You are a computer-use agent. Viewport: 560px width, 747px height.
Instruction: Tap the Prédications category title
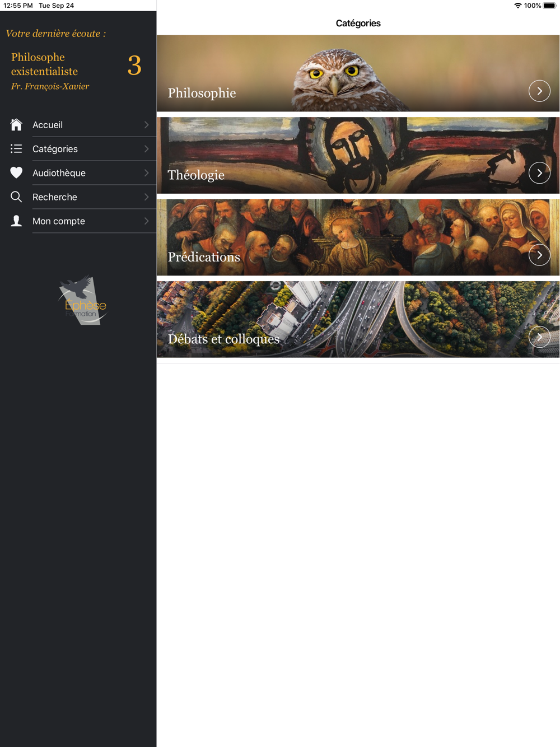pos(204,257)
